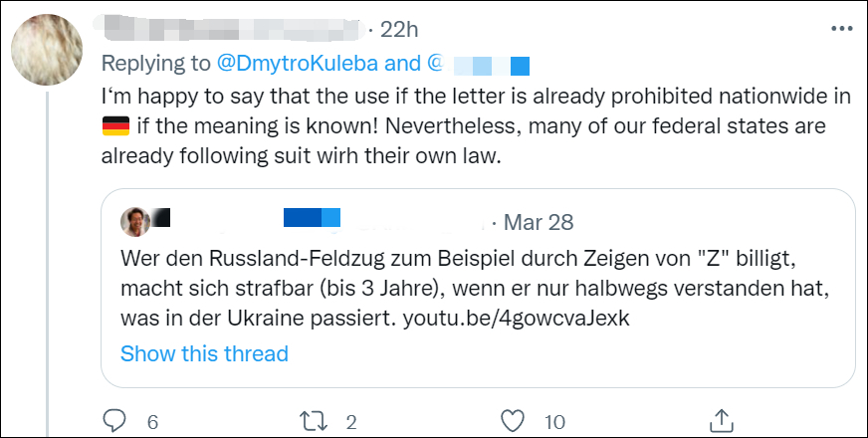Open the replying user's profile avatar
This screenshot has width=868, height=438.
tap(48, 49)
